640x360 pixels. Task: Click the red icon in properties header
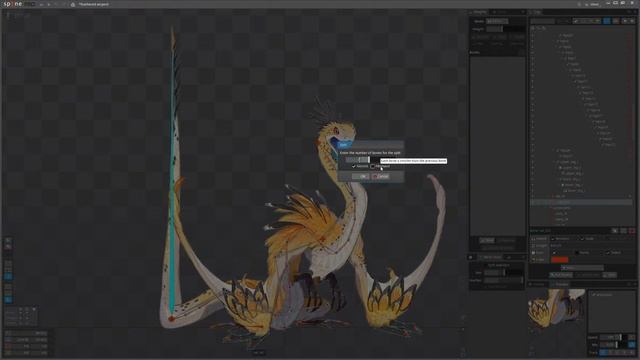point(632,231)
